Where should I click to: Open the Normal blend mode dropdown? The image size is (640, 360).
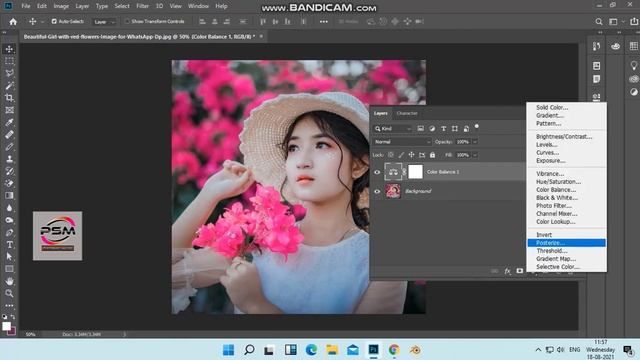tap(402, 142)
